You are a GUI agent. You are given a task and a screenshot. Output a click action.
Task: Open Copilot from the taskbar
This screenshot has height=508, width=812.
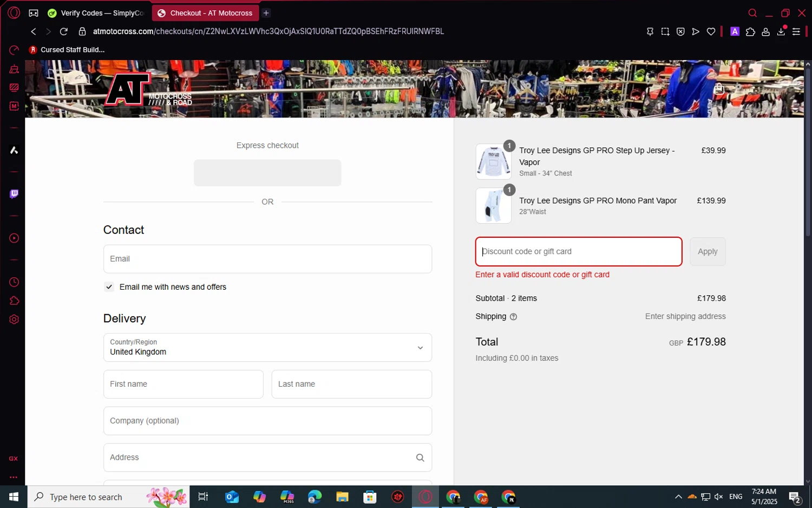(259, 497)
